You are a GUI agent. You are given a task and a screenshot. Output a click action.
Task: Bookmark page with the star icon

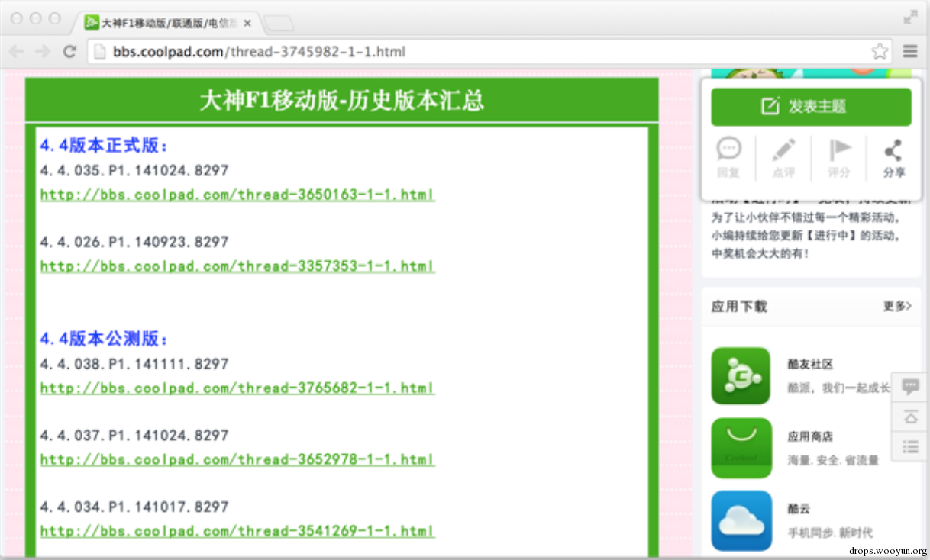pyautogui.click(x=880, y=52)
